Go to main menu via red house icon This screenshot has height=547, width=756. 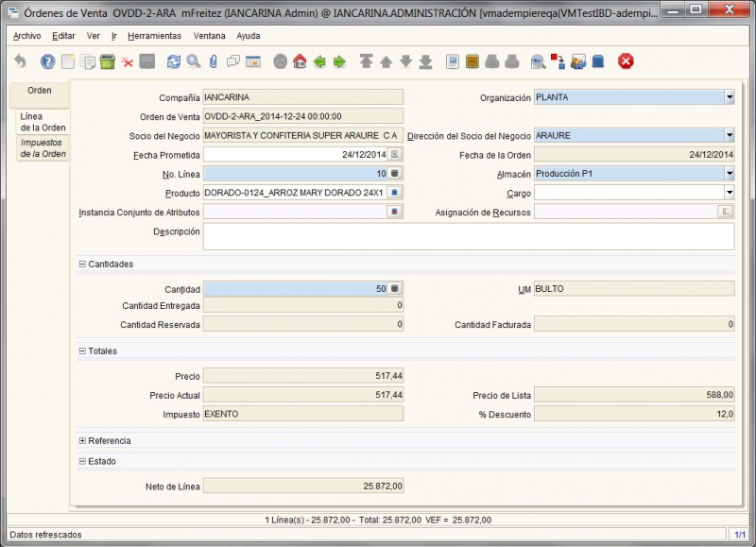pyautogui.click(x=300, y=61)
